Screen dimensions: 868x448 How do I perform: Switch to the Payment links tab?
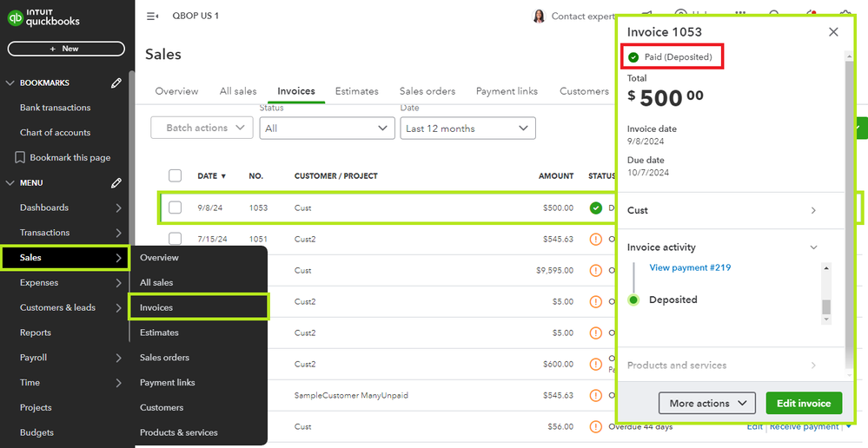pyautogui.click(x=507, y=91)
